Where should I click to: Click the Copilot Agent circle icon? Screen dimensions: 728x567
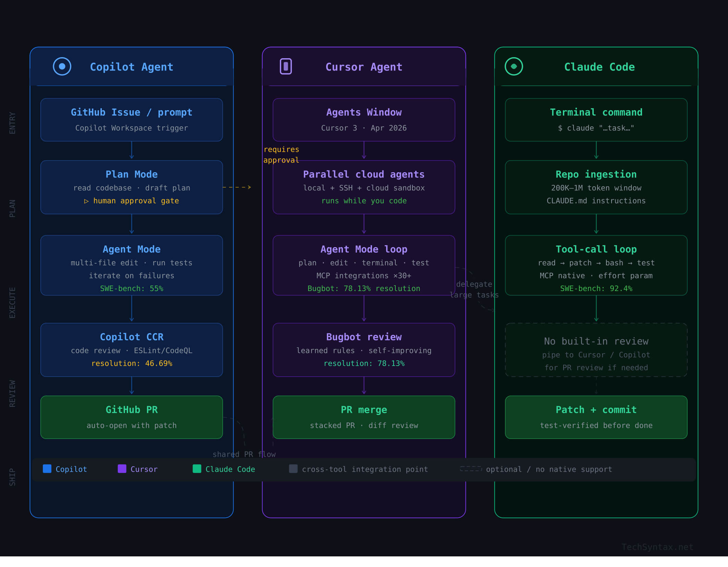(x=62, y=66)
